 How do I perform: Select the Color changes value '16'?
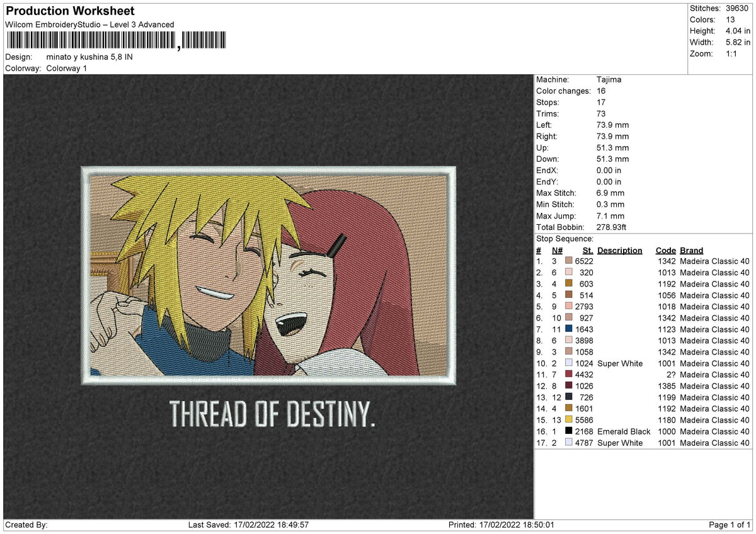(601, 91)
